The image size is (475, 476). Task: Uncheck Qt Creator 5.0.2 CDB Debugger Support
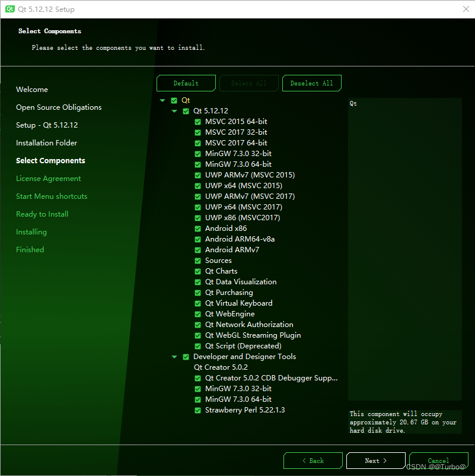(x=197, y=378)
